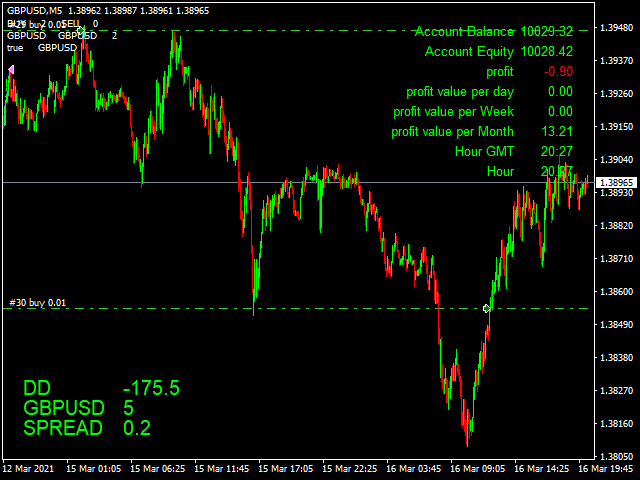Click the pink left-pointing arrow marker on the chart

(11, 70)
